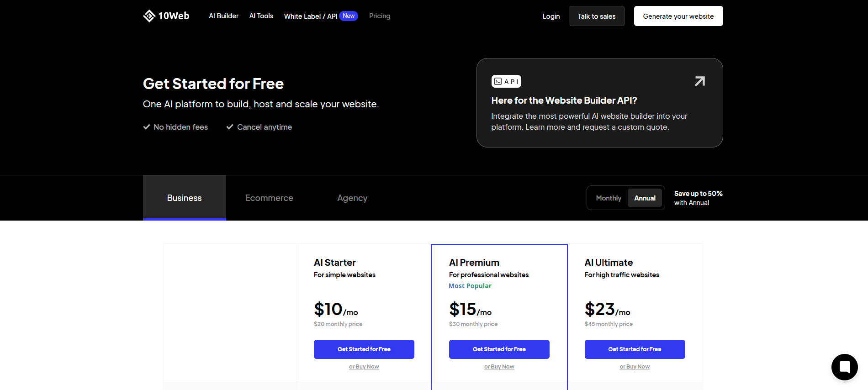Get Started for Free on AI Premium plan
Image resolution: width=868 pixels, height=390 pixels.
[499, 349]
